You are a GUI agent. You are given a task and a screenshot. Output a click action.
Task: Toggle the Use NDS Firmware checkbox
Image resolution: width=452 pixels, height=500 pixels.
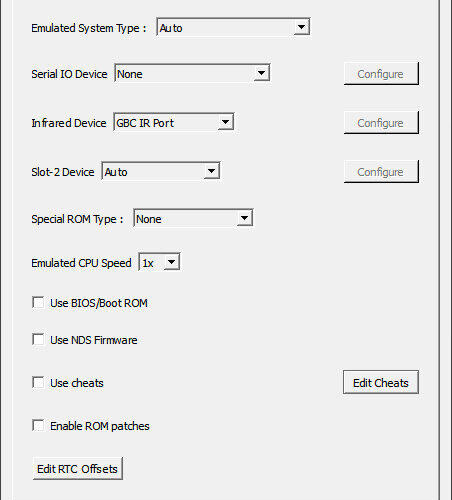(x=38, y=340)
